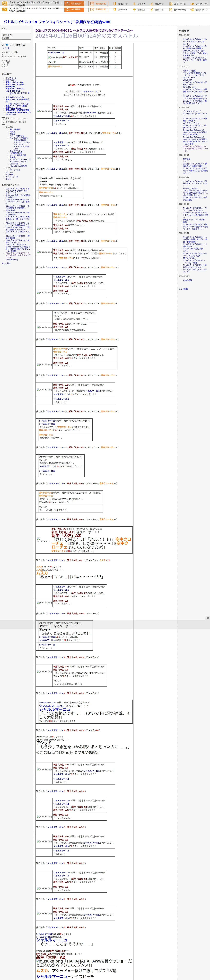Open 会議室 board link
This screenshot has width=210, height=980.
tap(13, 134)
